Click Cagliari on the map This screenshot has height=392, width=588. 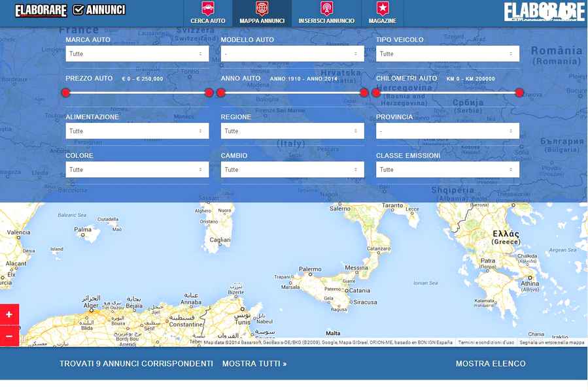pyautogui.click(x=220, y=240)
